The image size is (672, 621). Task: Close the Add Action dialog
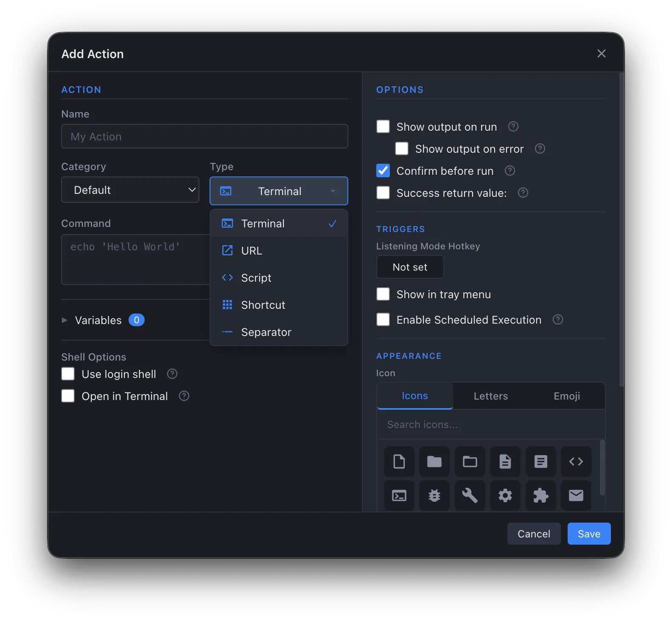601,53
